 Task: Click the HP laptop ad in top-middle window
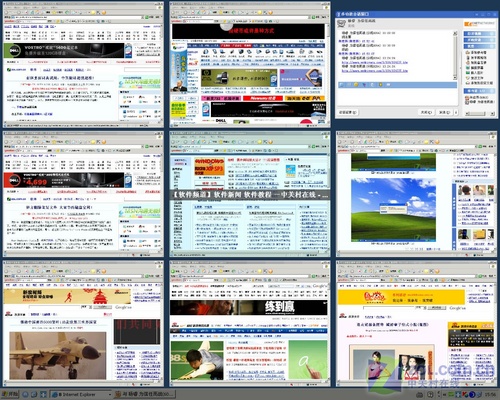coord(239,79)
